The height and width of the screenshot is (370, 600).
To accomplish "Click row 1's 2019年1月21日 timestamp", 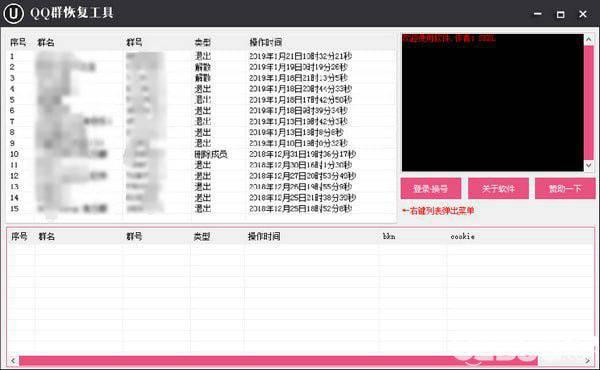I will tap(300, 56).
